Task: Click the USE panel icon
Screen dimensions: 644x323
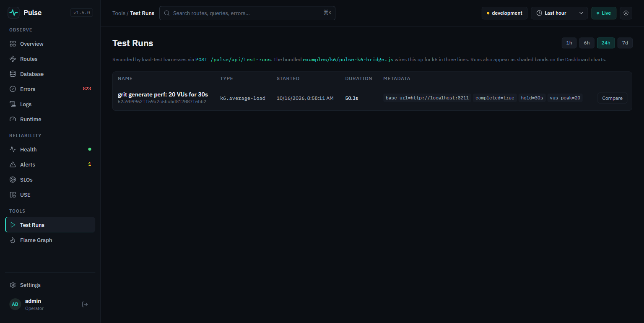Action: click(x=13, y=195)
